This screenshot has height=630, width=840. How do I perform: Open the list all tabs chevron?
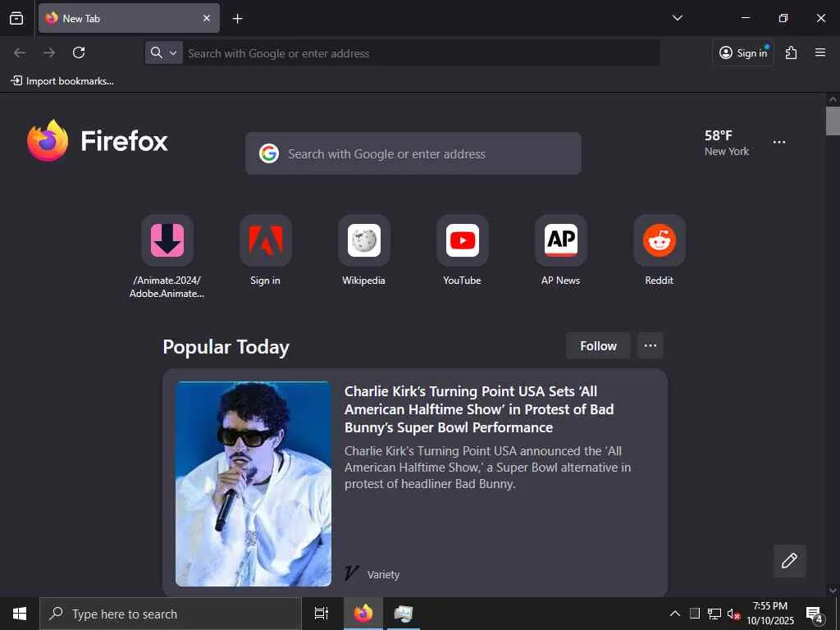coord(677,18)
